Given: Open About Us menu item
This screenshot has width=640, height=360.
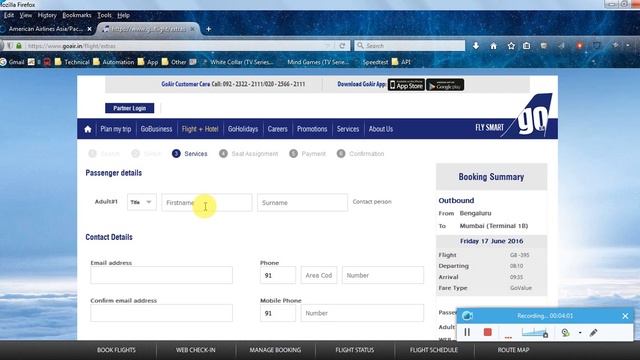Looking at the screenshot, I should coord(381,129).
